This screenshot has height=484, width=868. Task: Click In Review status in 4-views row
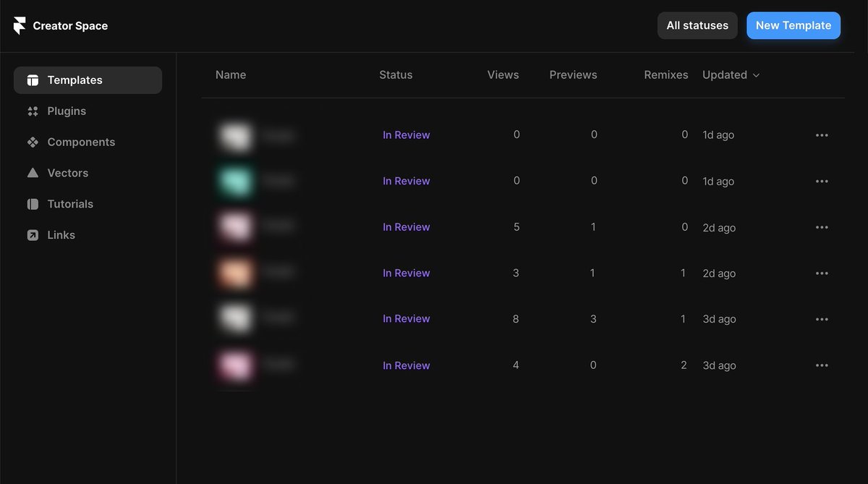coord(407,365)
